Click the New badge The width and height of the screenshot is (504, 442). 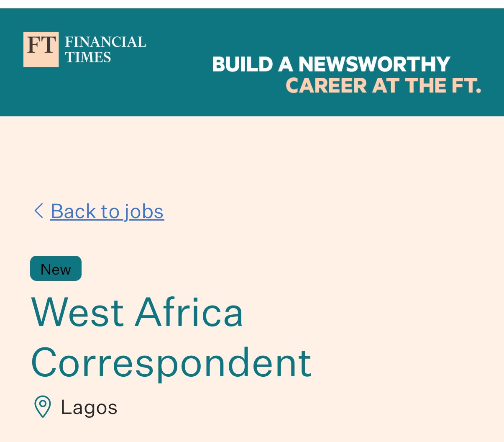click(56, 269)
